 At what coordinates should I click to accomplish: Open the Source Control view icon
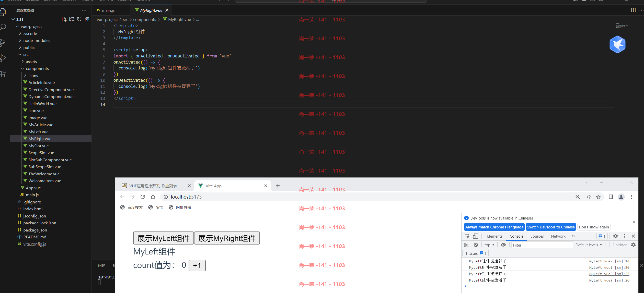tap(3, 43)
